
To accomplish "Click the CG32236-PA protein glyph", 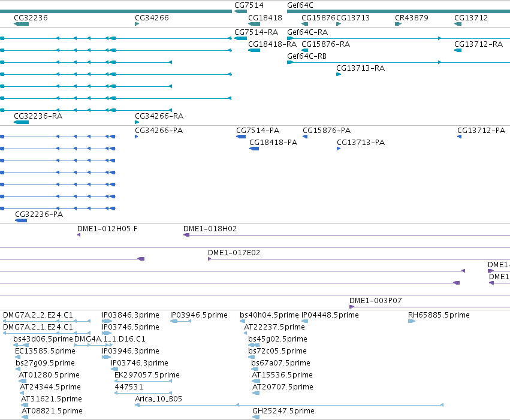I will [x=21, y=220].
